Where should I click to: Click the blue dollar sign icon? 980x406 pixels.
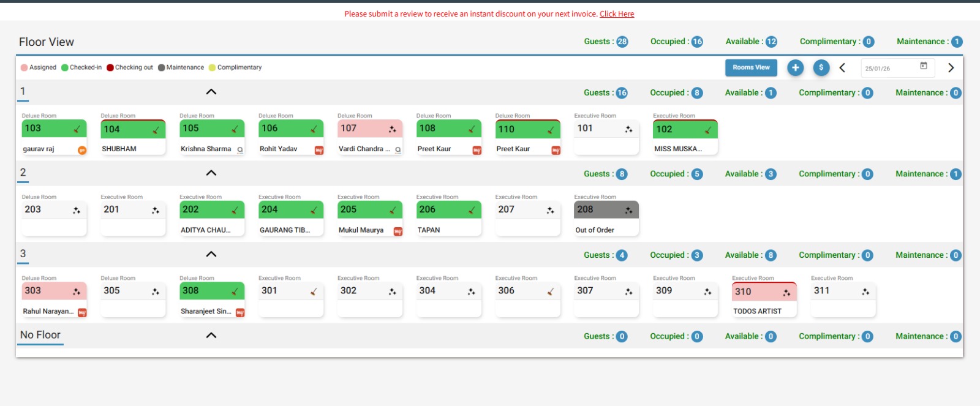(821, 68)
